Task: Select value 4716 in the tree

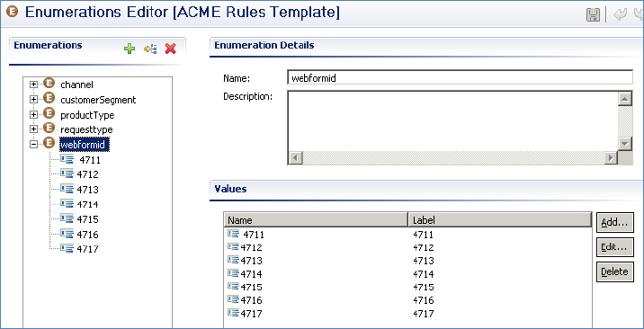Action: coord(87,235)
